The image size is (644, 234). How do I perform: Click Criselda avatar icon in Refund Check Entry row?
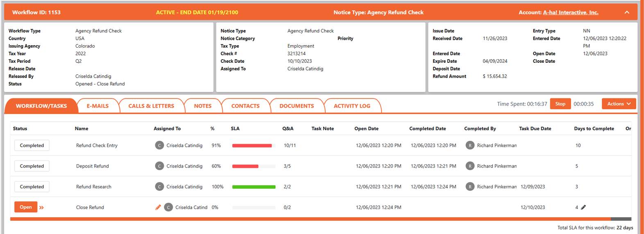[159, 145]
